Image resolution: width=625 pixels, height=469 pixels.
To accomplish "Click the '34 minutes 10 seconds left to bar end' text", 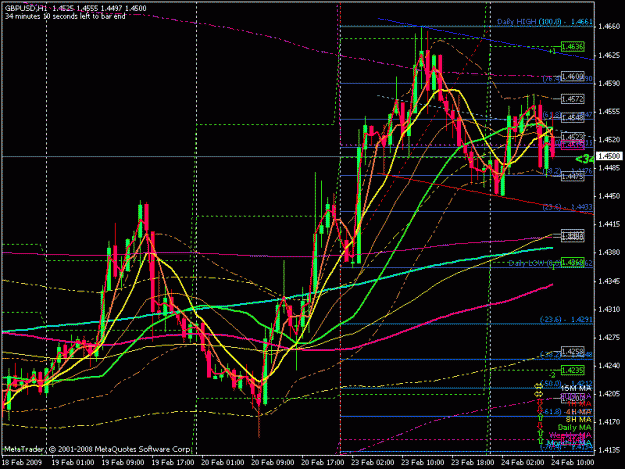I will 65,16.
